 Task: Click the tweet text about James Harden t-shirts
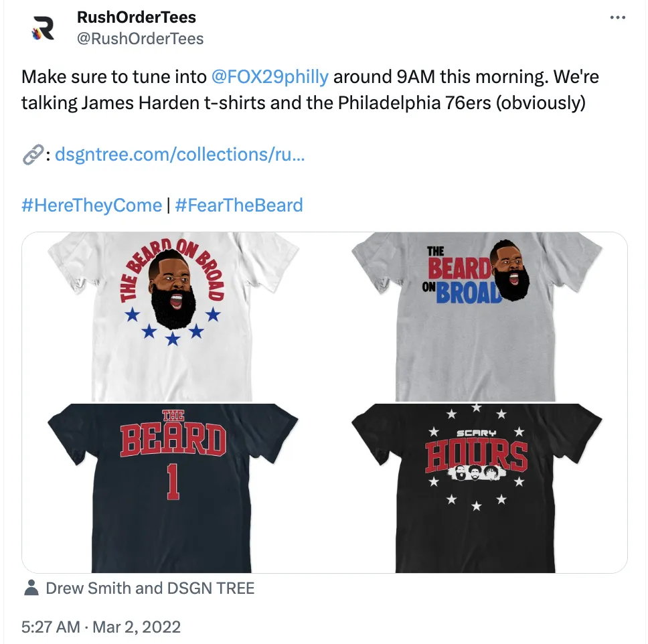coord(310,90)
